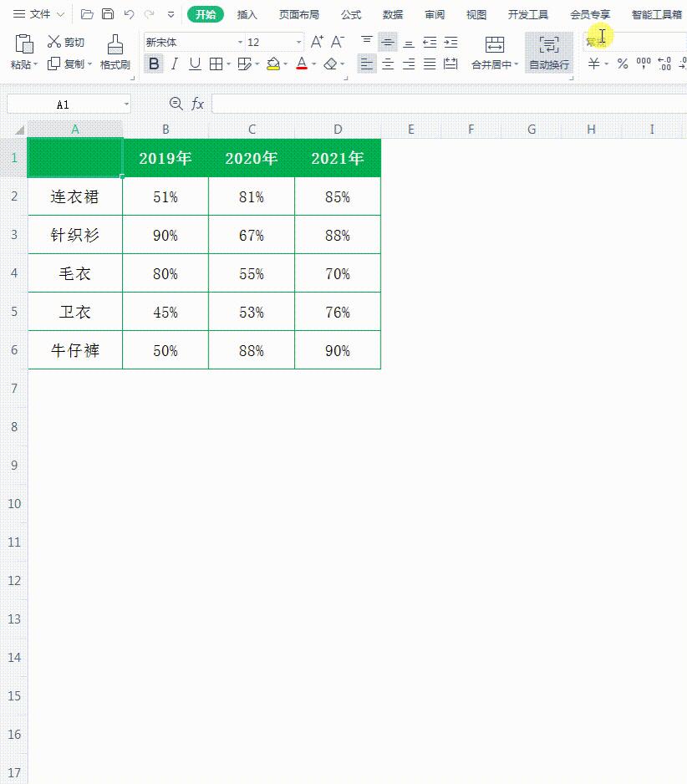Click the 剪切 cut icon

(x=64, y=41)
